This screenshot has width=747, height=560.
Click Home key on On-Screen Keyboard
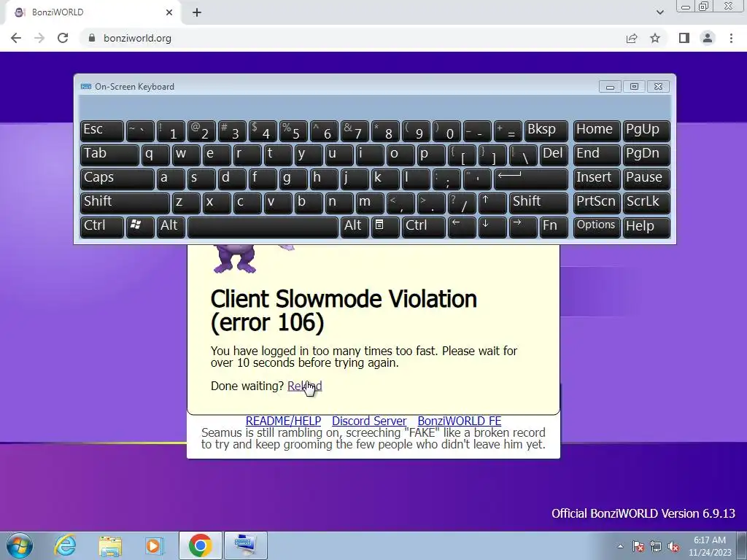click(597, 130)
